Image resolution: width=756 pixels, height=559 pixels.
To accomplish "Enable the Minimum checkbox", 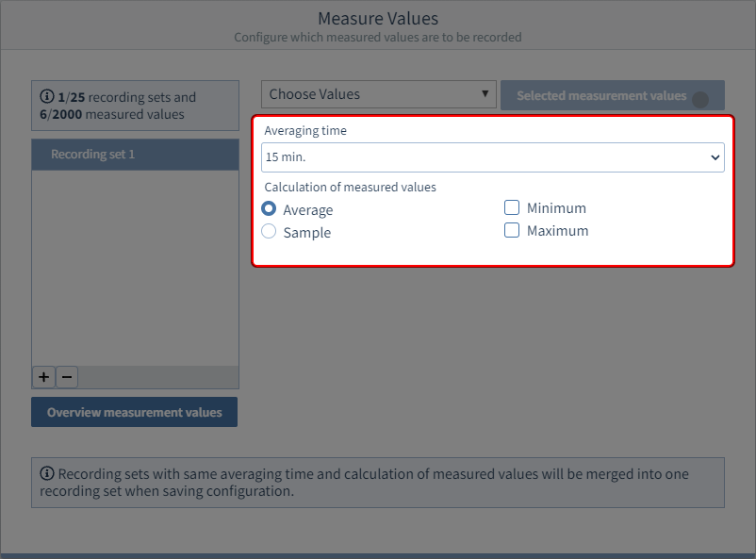I will (512, 207).
